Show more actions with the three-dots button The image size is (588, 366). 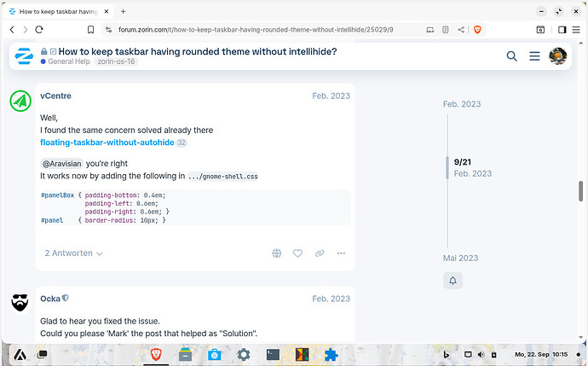pyautogui.click(x=341, y=253)
